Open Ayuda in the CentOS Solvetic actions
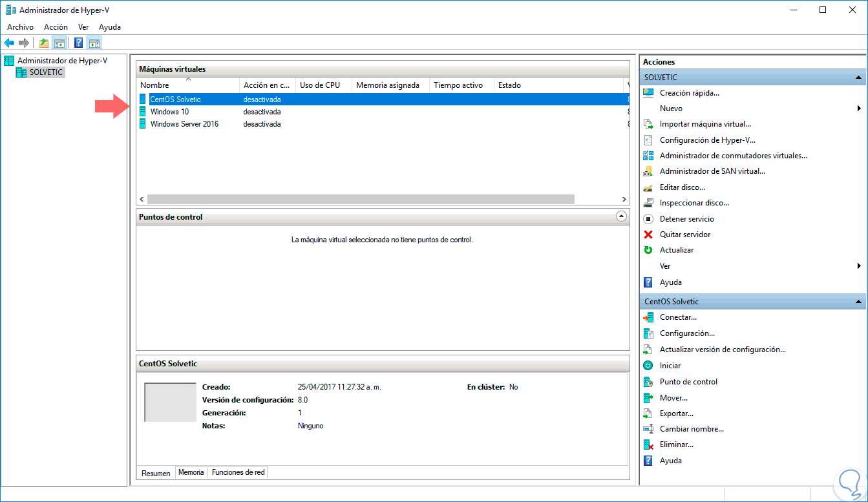Screen dimensions: 868x502 pos(671,461)
